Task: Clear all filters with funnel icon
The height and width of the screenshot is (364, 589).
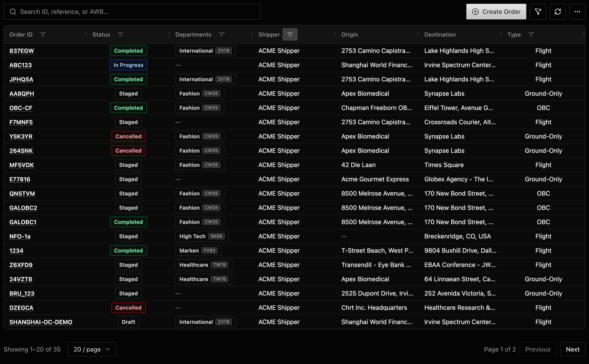Action: [538, 12]
